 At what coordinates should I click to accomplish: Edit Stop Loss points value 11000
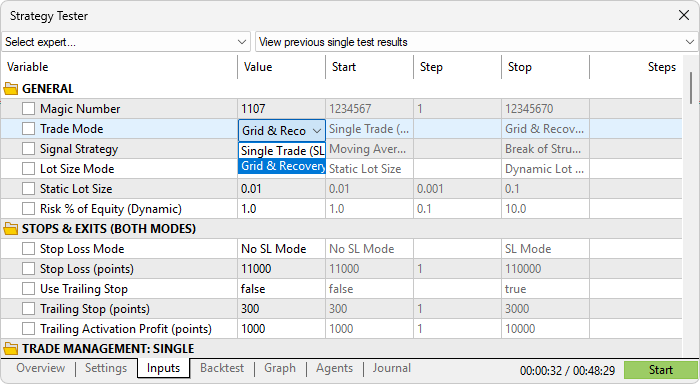pos(282,269)
